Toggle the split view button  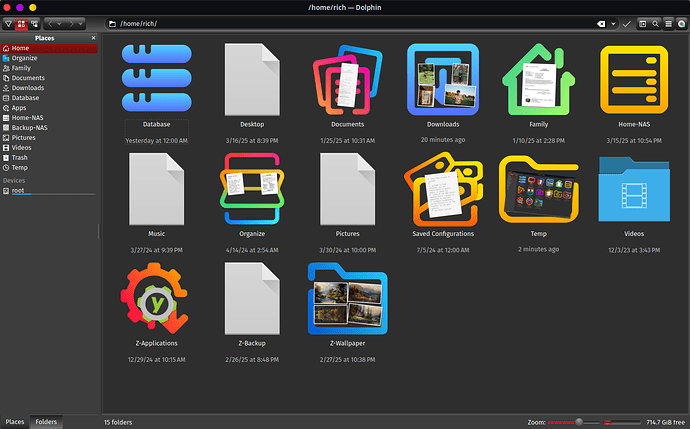tap(642, 24)
